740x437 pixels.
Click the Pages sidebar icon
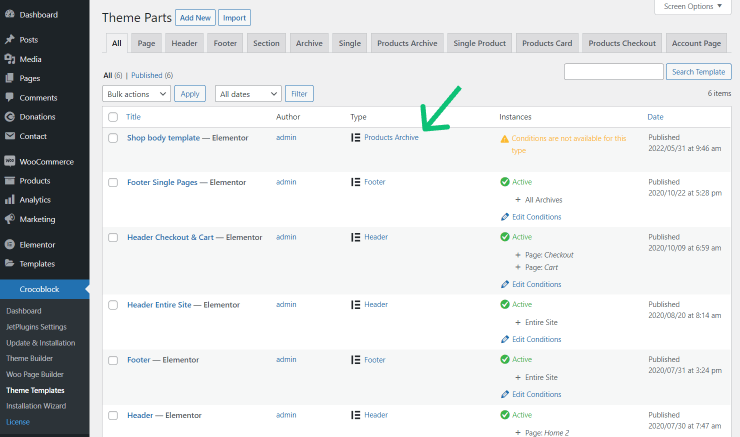9,78
